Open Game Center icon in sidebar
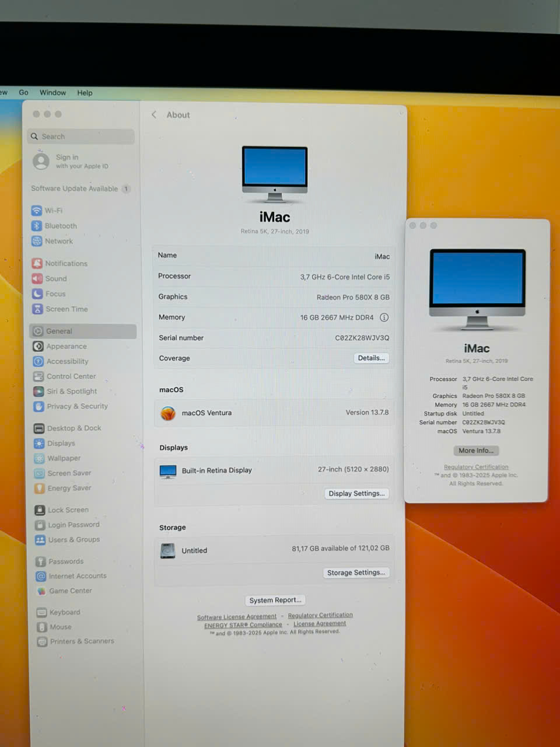 (x=41, y=591)
